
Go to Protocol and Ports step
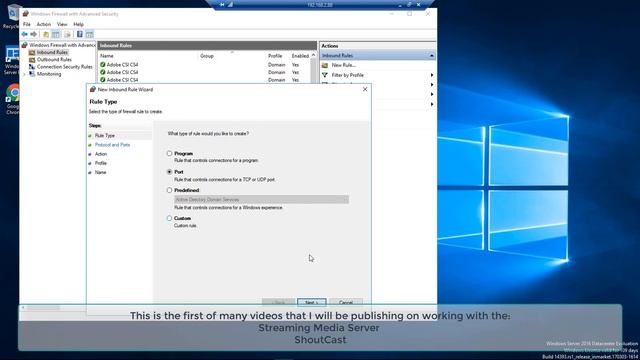click(x=112, y=145)
